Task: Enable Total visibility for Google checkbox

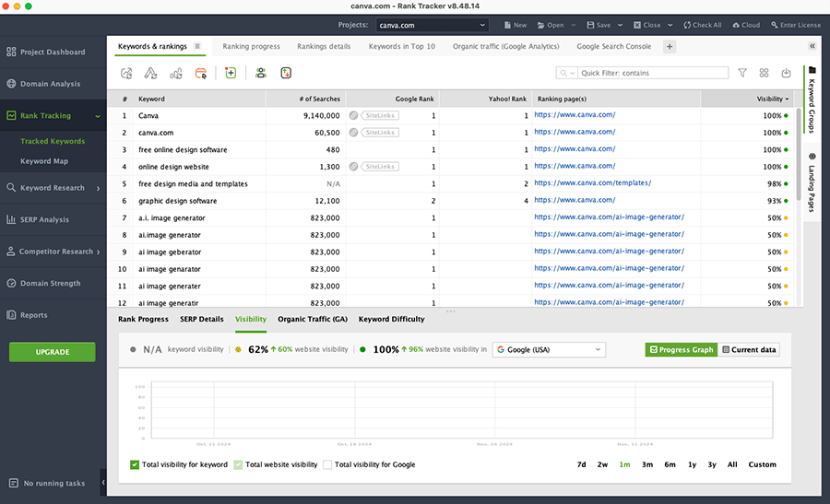Action: [327, 464]
